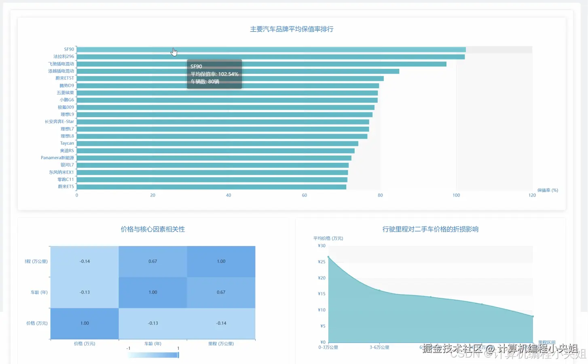This screenshot has height=364, width=588.
Task: Select the 腾势D9 bar
Action: pos(228,86)
